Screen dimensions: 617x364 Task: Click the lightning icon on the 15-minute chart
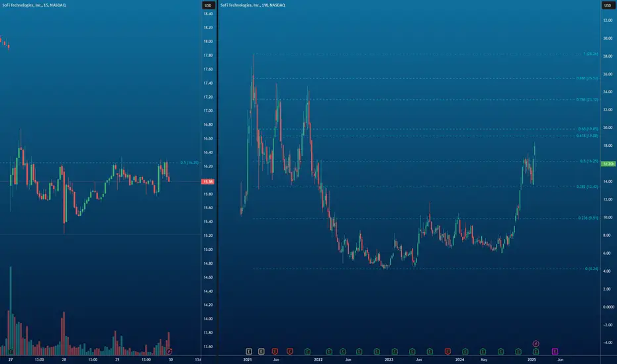pyautogui.click(x=169, y=351)
